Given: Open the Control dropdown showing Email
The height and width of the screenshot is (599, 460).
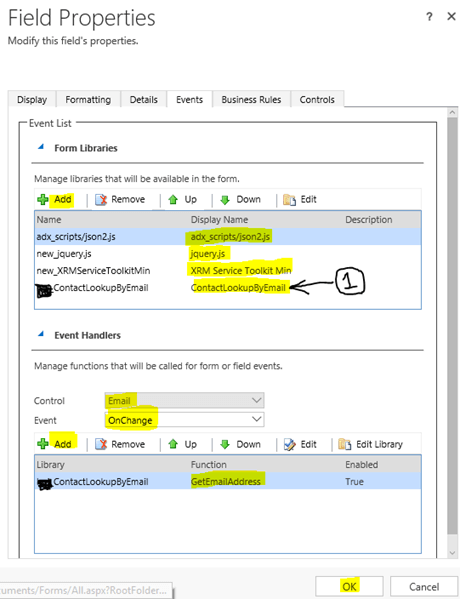Looking at the screenshot, I should click(184, 400).
